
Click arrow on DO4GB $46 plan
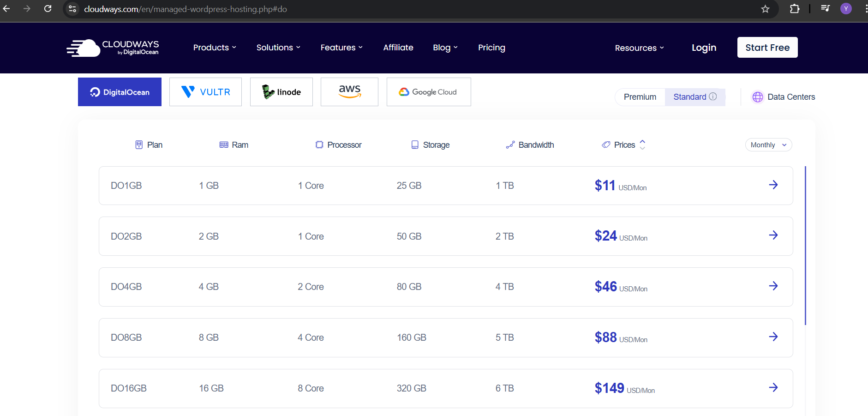(773, 286)
